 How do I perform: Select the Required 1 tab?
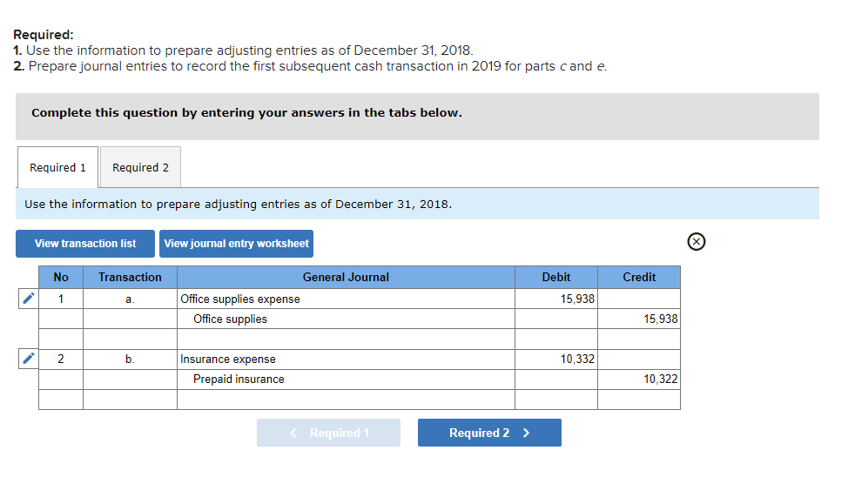pyautogui.click(x=57, y=166)
